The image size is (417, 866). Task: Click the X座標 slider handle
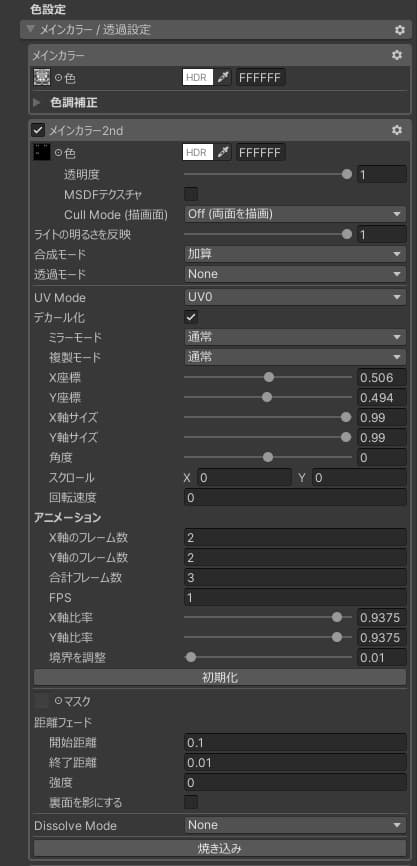pyautogui.click(x=269, y=377)
